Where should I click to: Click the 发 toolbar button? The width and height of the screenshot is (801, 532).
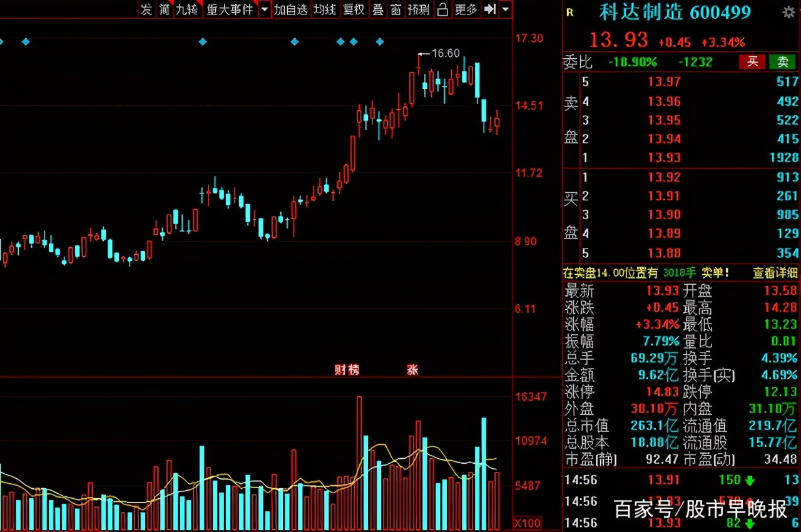[146, 9]
